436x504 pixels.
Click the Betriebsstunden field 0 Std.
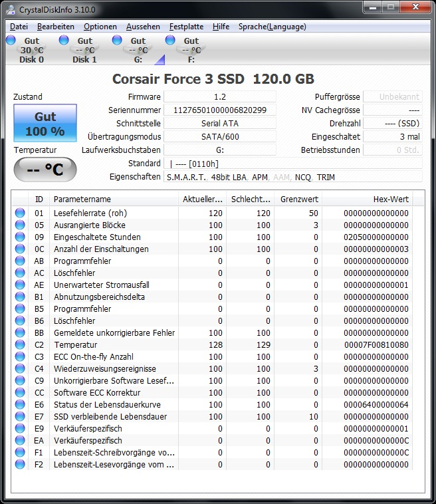(393, 150)
